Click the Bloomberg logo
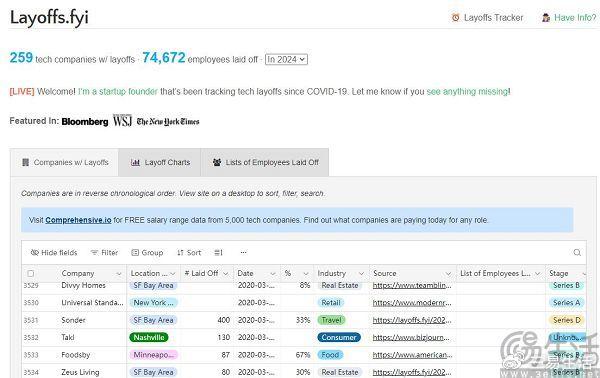Image resolution: width=600 pixels, height=378 pixels. 85,122
